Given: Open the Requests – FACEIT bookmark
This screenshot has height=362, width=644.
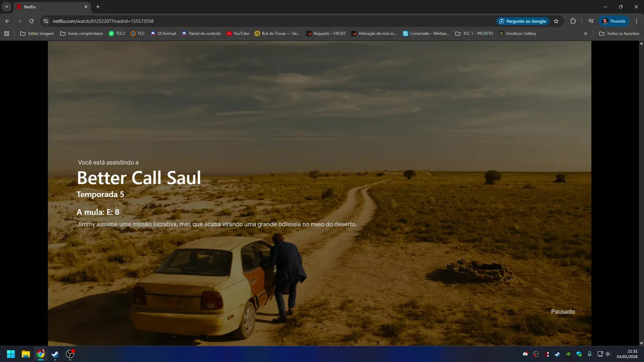Looking at the screenshot, I should (x=327, y=34).
